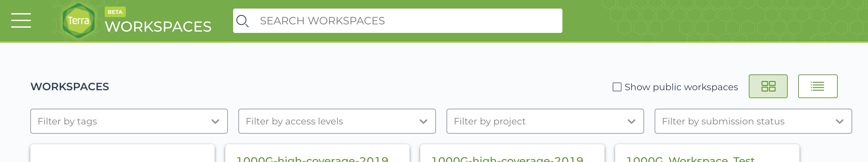Open the Filter by access levels dropdown
Screen dimensions: 868x162
[337, 121]
